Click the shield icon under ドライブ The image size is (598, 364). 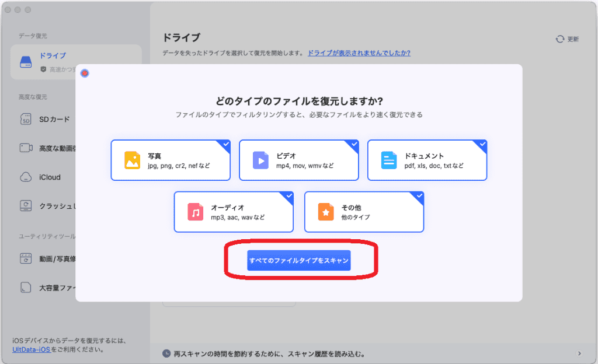pyautogui.click(x=43, y=69)
